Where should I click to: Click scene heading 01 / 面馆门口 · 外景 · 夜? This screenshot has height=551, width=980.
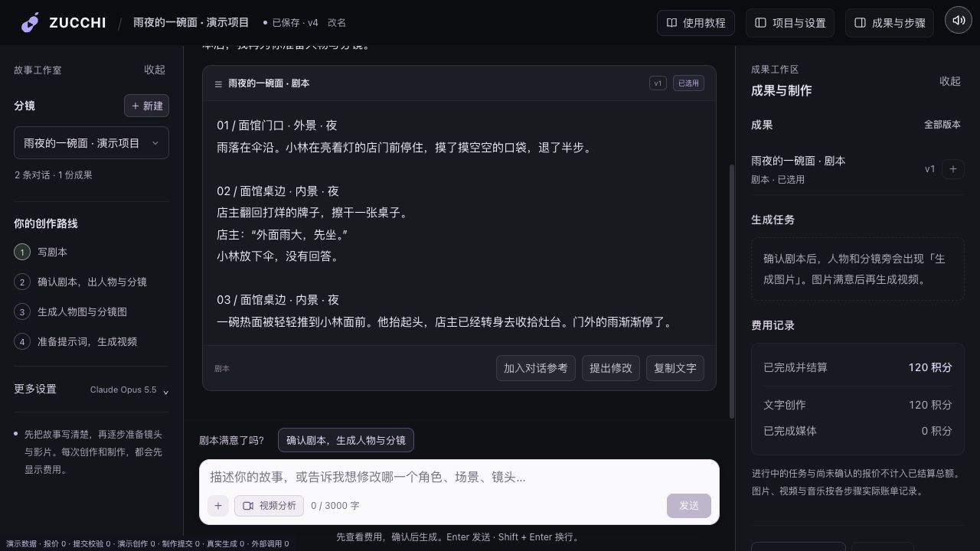[x=277, y=126]
